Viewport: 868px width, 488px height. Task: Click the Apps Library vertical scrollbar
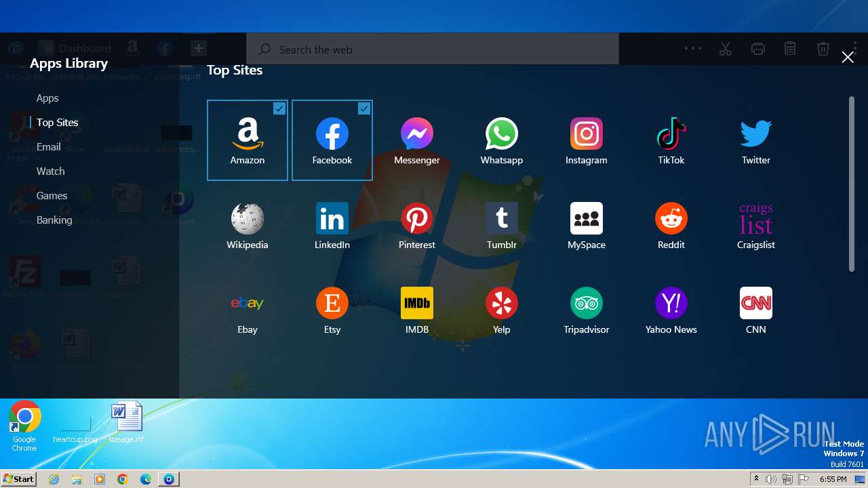point(852,184)
